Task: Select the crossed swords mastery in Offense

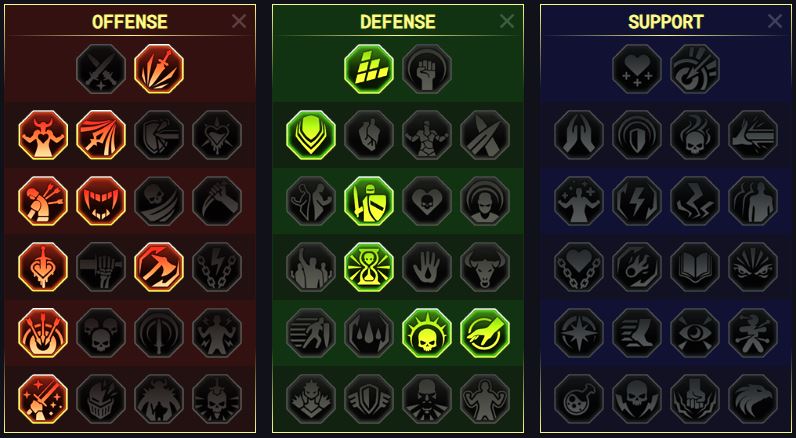Action: point(101,69)
